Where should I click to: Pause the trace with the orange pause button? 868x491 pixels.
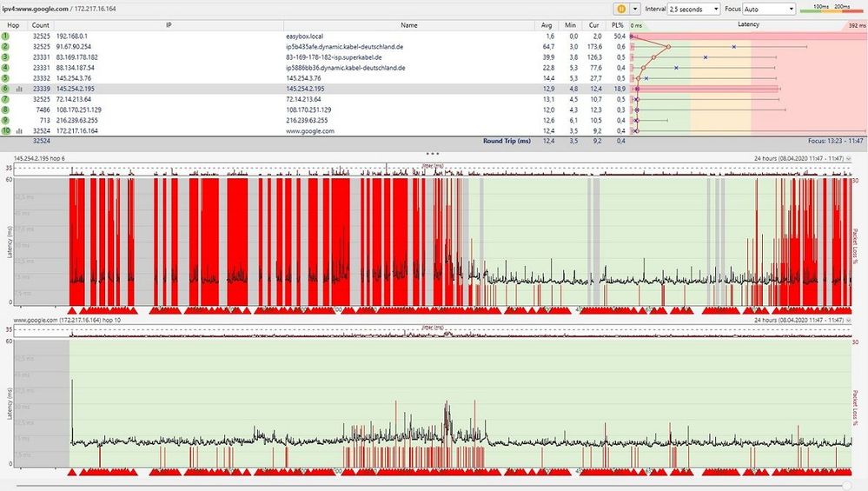[621, 9]
